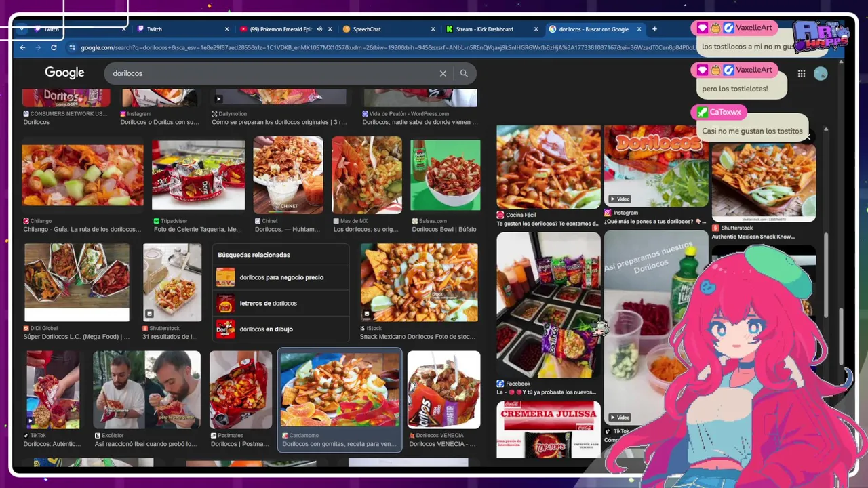The image size is (868, 488).
Task: Open the Dorilocos VENECIA thumbnail
Action: click(x=443, y=390)
